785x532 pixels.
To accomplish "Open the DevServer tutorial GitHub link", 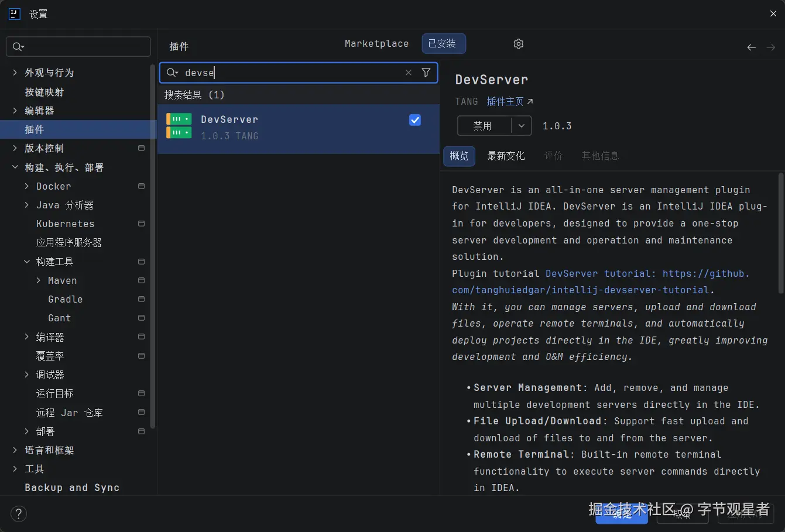I will coord(601,282).
